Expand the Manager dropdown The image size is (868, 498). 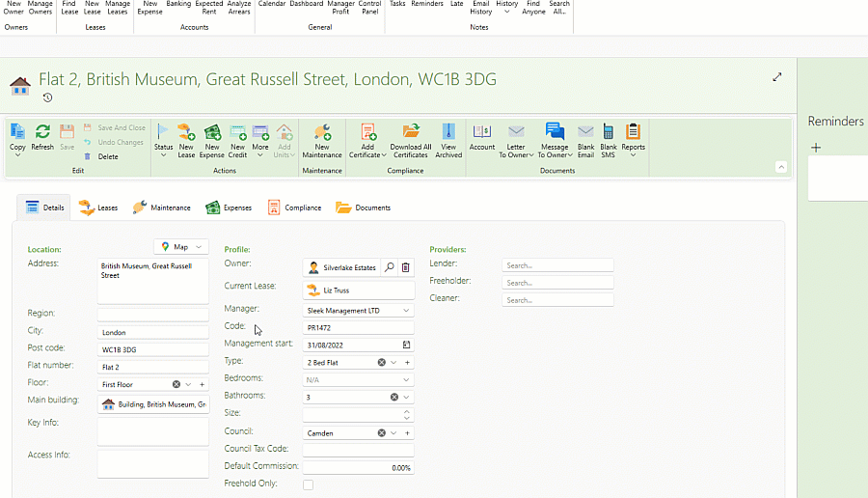click(x=406, y=311)
